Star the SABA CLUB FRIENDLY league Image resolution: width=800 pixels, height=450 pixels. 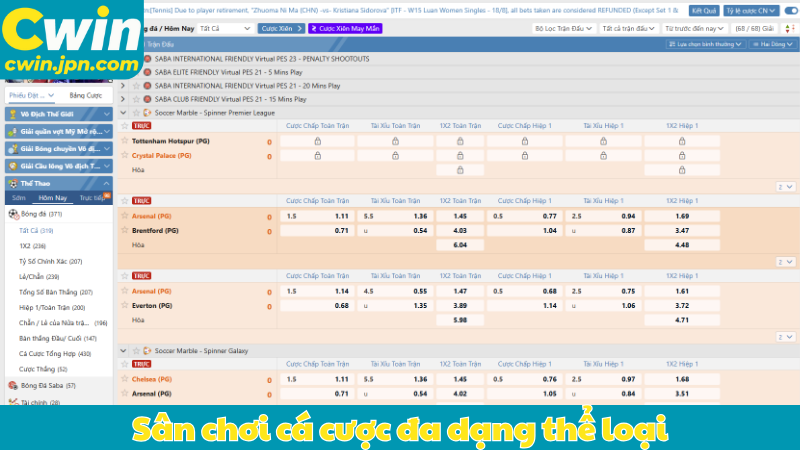click(134, 99)
